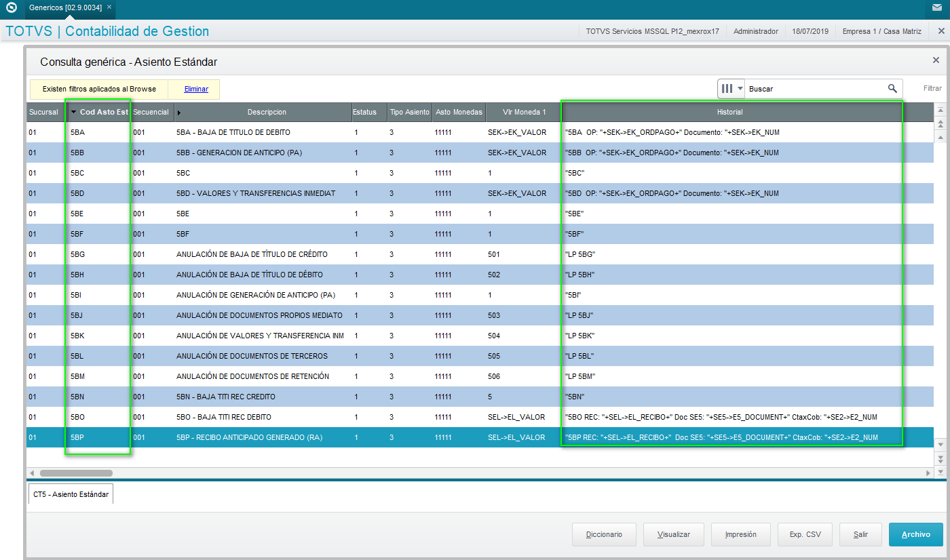Click the Exp. CSV button

[805, 534]
